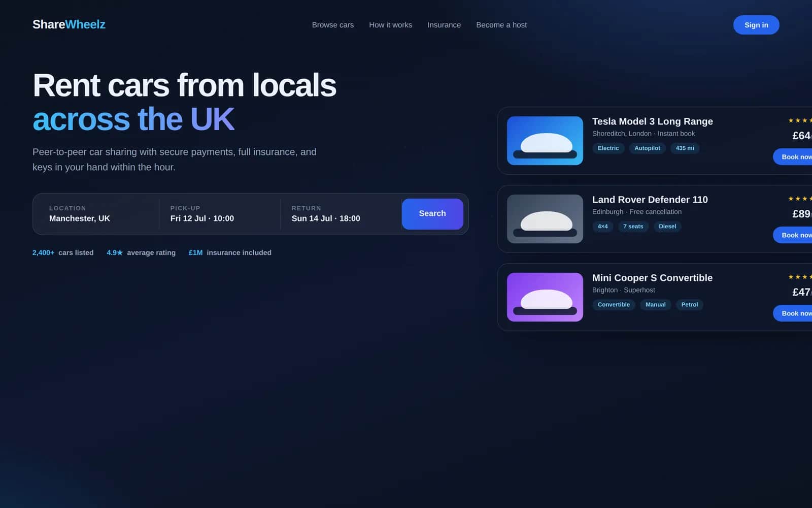Open Browse cars in navigation
This screenshot has width=812, height=508.
tap(333, 25)
